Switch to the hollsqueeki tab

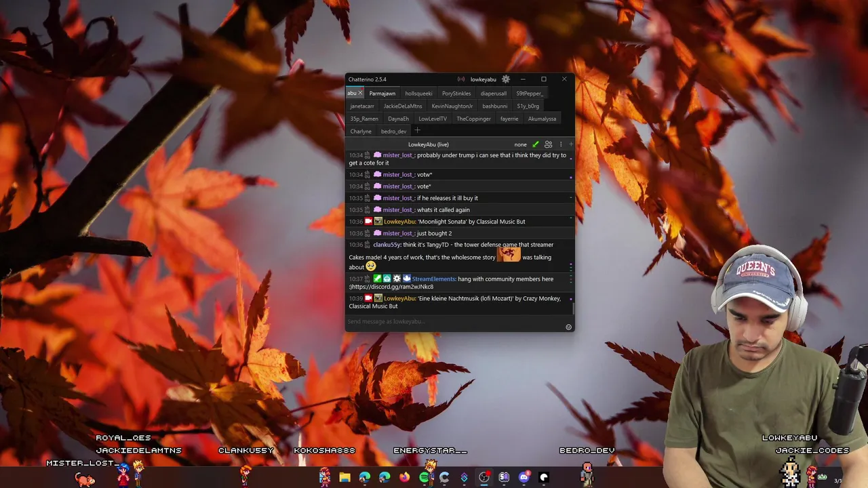point(418,94)
